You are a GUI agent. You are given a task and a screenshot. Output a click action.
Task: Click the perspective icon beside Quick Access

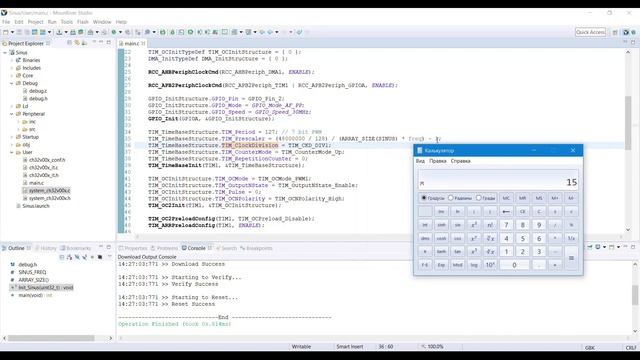click(615, 32)
